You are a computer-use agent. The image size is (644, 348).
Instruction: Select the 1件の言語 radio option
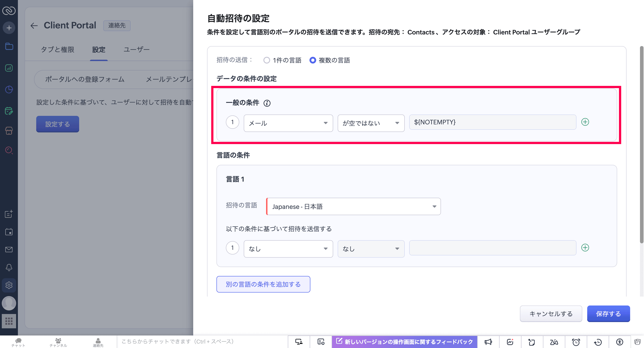coord(267,60)
